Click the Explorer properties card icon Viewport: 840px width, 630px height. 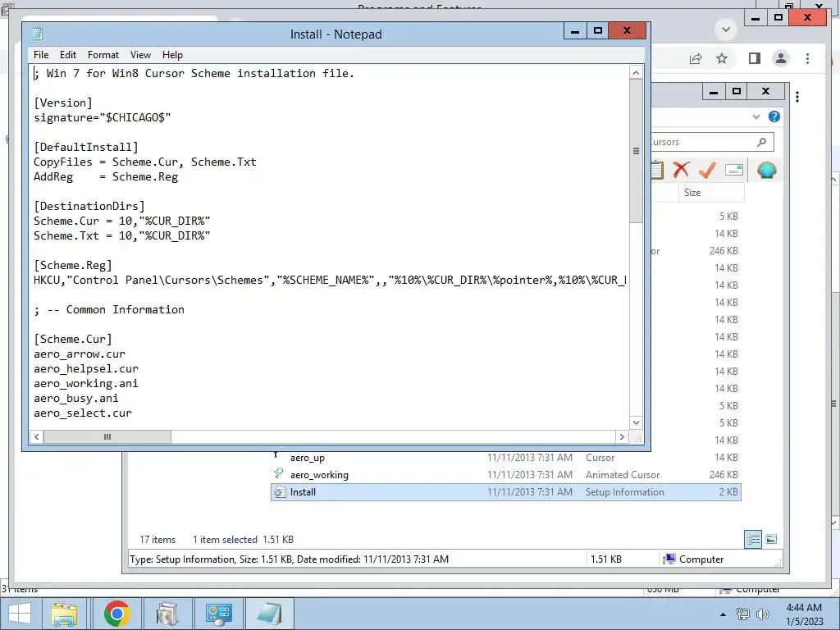tap(734, 171)
